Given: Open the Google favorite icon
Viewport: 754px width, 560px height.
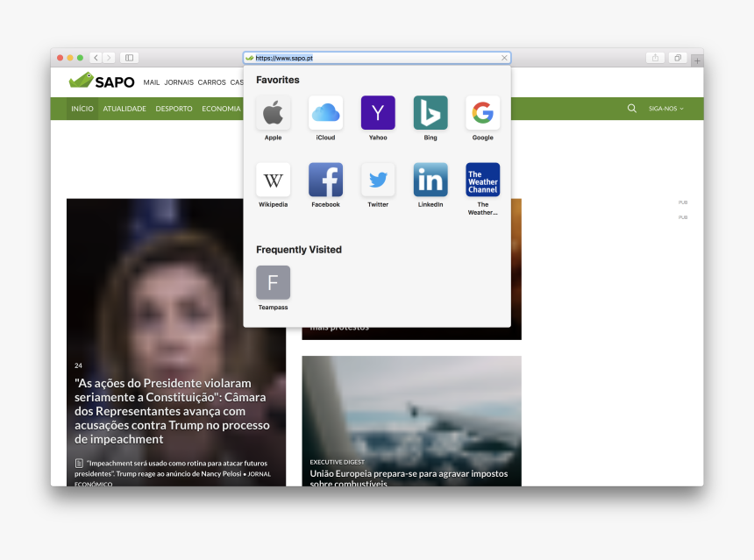Looking at the screenshot, I should coord(483,113).
